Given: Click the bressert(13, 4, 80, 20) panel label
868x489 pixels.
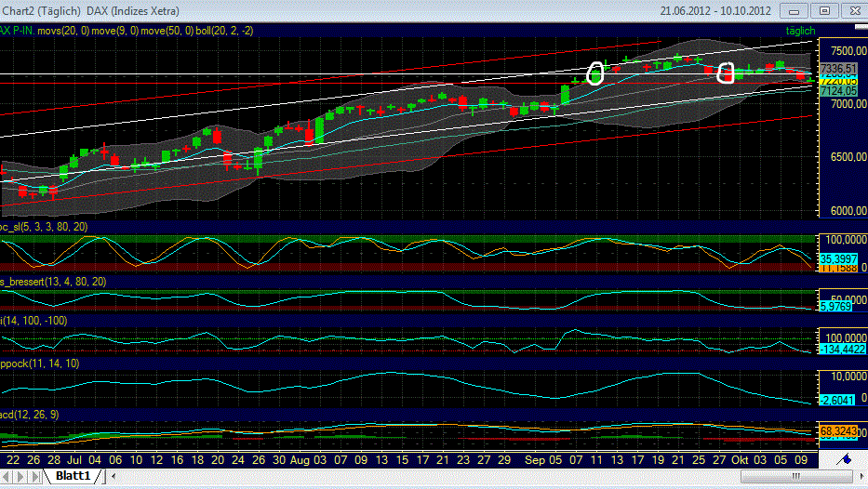Looking at the screenshot, I should 53,282.
